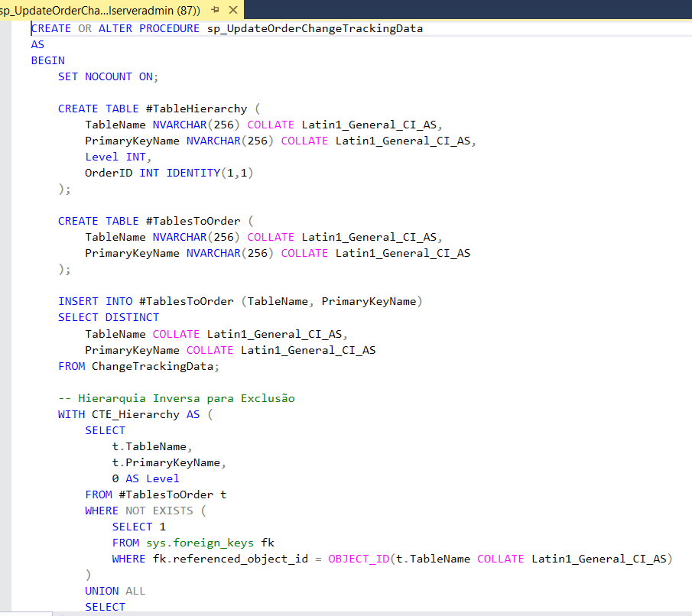This screenshot has height=616, width=692.
Task: Click the fk.referenced_object_id column reference
Action: click(x=230, y=559)
